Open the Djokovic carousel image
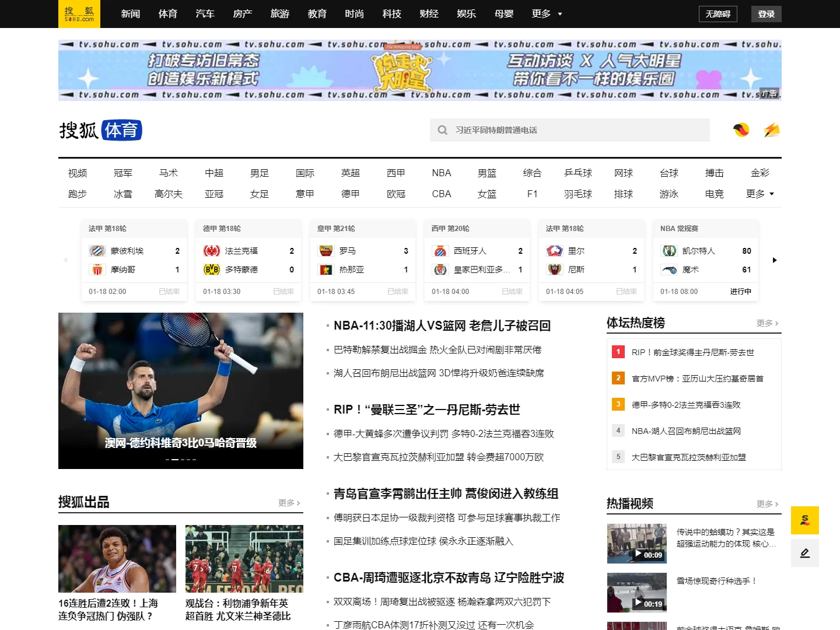The width and height of the screenshot is (840, 630). pos(181,391)
